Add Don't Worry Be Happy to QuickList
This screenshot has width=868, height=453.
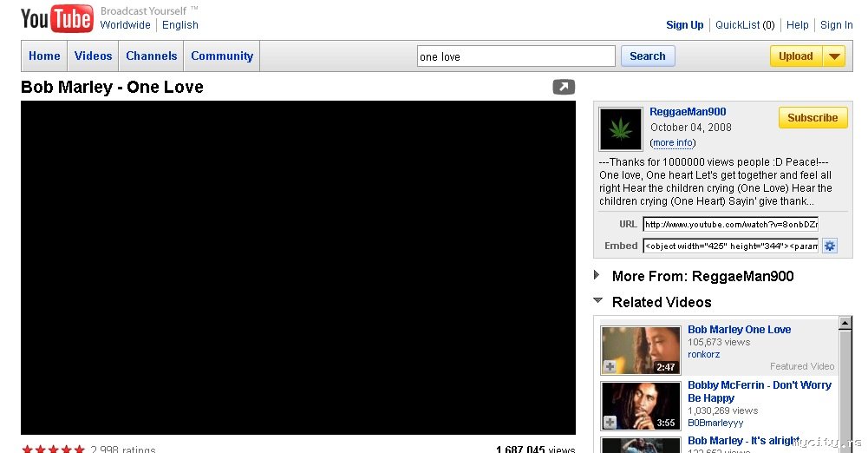[610, 423]
